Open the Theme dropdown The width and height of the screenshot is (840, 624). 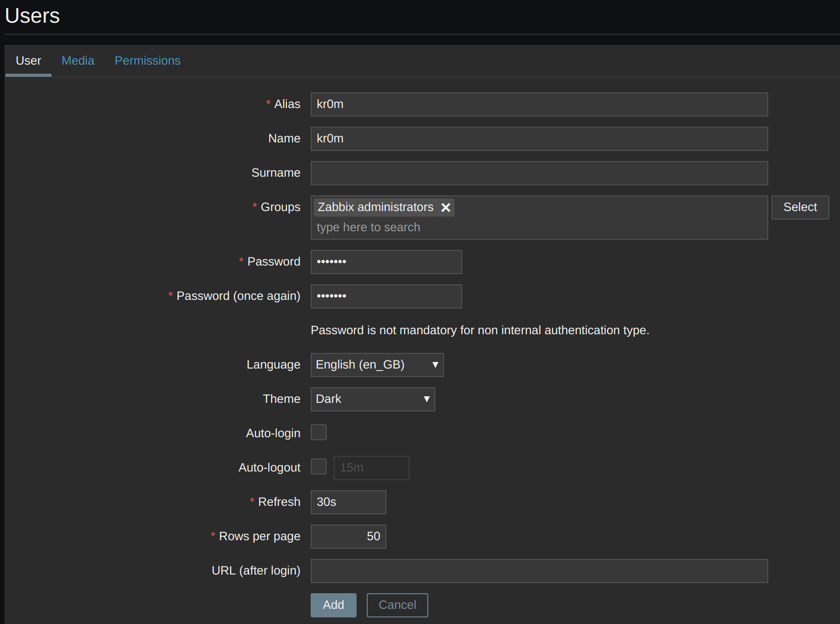coord(373,399)
